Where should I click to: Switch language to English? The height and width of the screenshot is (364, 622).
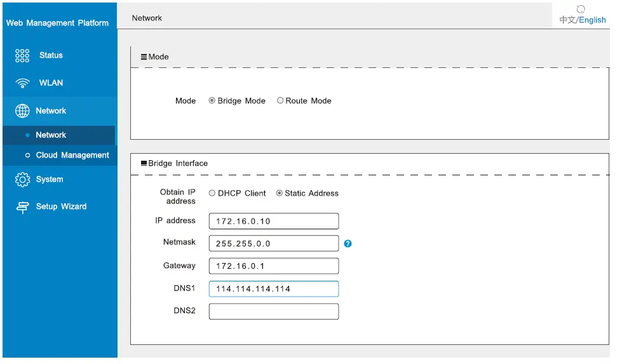(x=593, y=20)
